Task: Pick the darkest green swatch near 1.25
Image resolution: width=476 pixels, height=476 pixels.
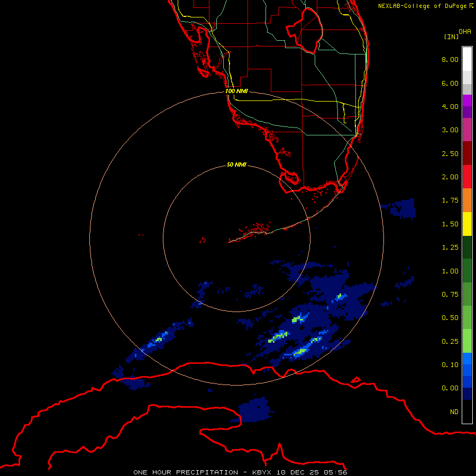Action: click(x=467, y=248)
